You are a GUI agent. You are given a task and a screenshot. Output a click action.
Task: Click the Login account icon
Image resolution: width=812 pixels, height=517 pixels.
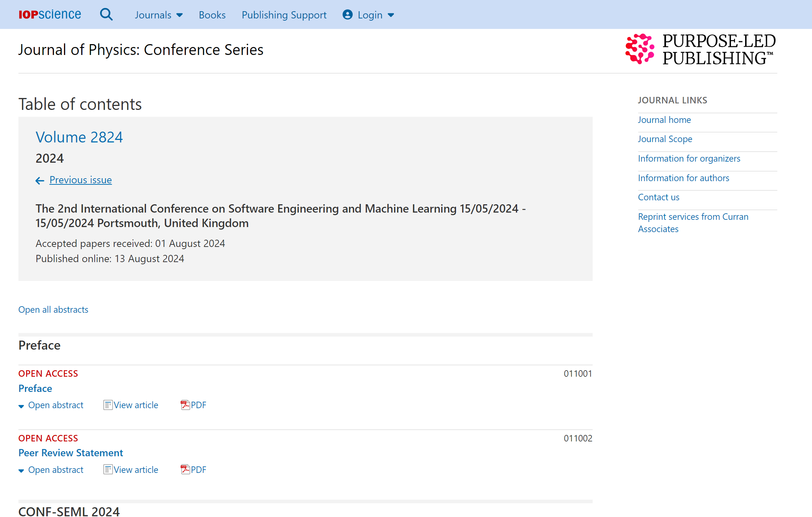(x=347, y=15)
